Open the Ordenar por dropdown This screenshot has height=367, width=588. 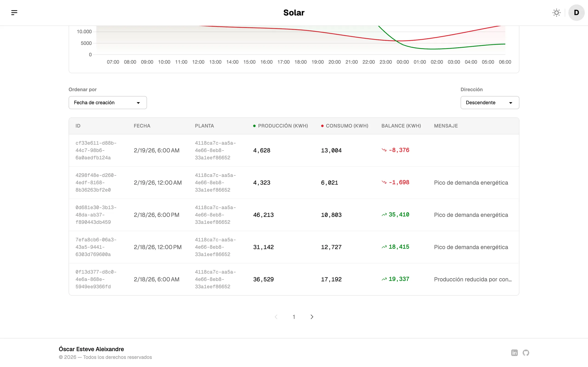(x=107, y=102)
